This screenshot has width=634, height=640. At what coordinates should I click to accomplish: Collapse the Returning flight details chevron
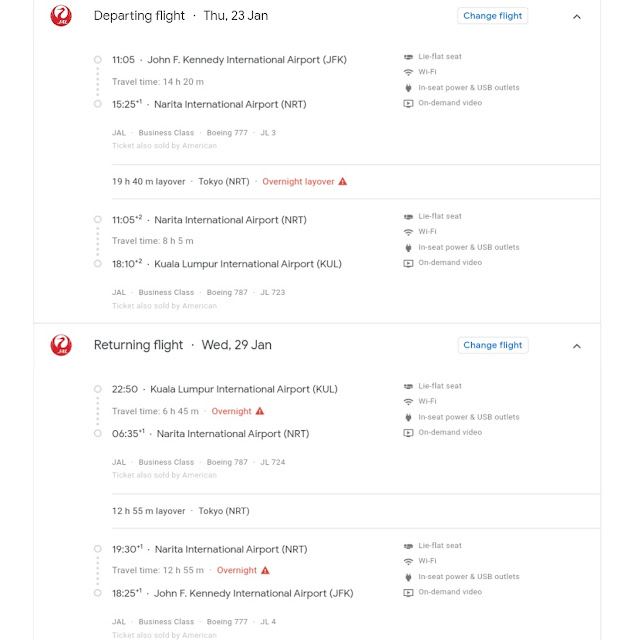[x=576, y=346]
